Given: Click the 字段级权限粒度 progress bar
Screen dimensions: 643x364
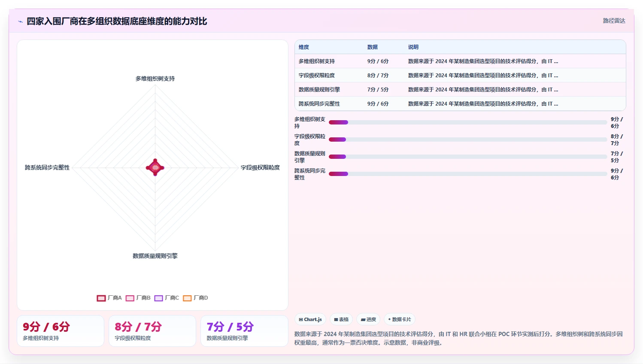Looking at the screenshot, I should point(468,140).
